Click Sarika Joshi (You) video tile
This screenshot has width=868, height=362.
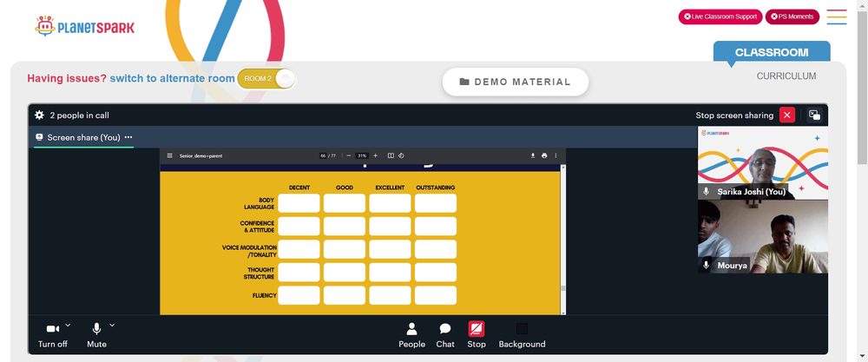tap(763, 162)
